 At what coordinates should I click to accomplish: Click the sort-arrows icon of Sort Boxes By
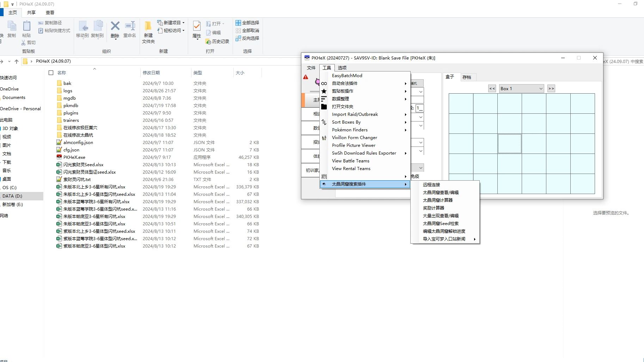(324, 122)
